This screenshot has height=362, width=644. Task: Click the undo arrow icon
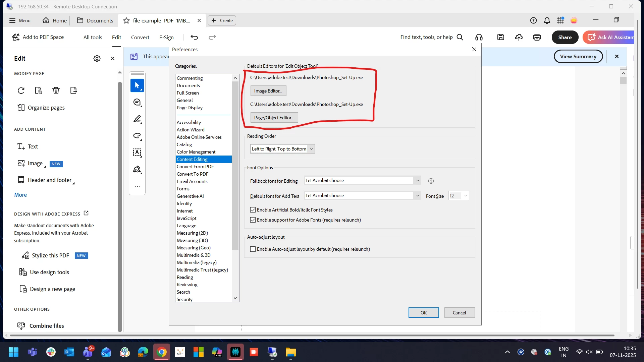coord(194,37)
